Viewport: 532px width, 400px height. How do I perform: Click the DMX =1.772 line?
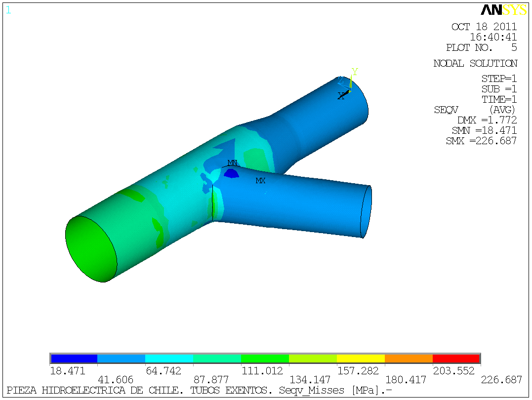487,120
